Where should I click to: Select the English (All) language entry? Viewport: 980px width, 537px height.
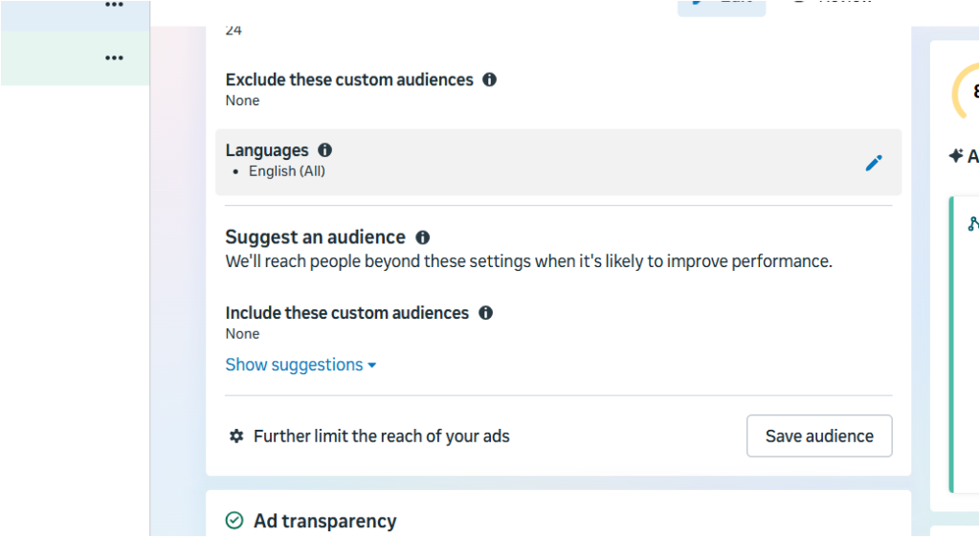(x=287, y=171)
